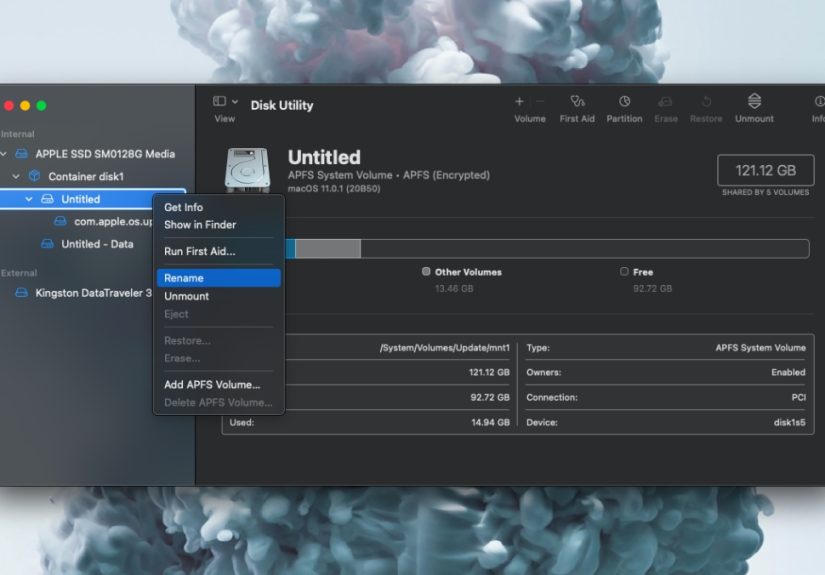Screen dimensions: 825x575
Task: Add a volume with the plus icon
Action: (x=519, y=102)
